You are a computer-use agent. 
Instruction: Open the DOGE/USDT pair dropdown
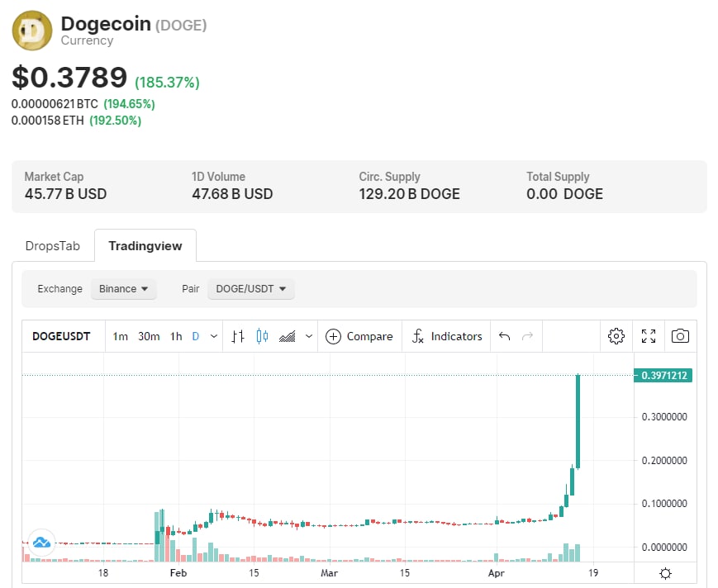point(251,289)
